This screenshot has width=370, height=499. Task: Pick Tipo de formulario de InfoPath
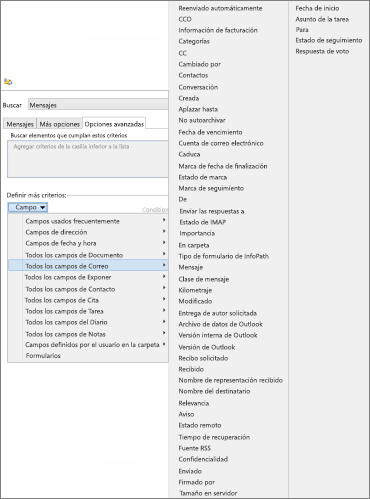(223, 256)
